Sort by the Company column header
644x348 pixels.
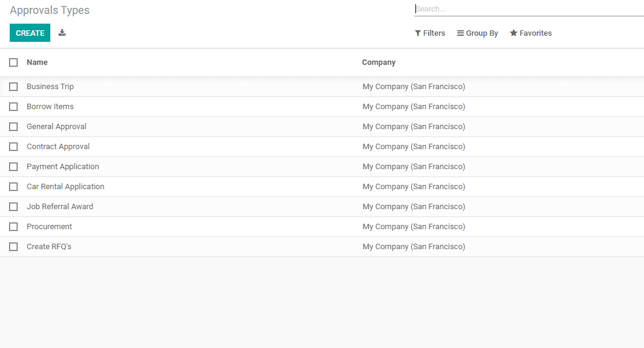click(x=378, y=62)
